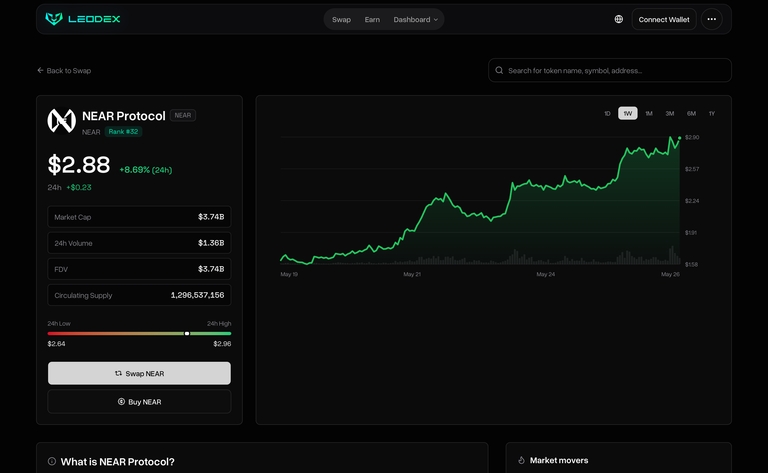Click the NEAR Protocol token logo

coord(61,120)
